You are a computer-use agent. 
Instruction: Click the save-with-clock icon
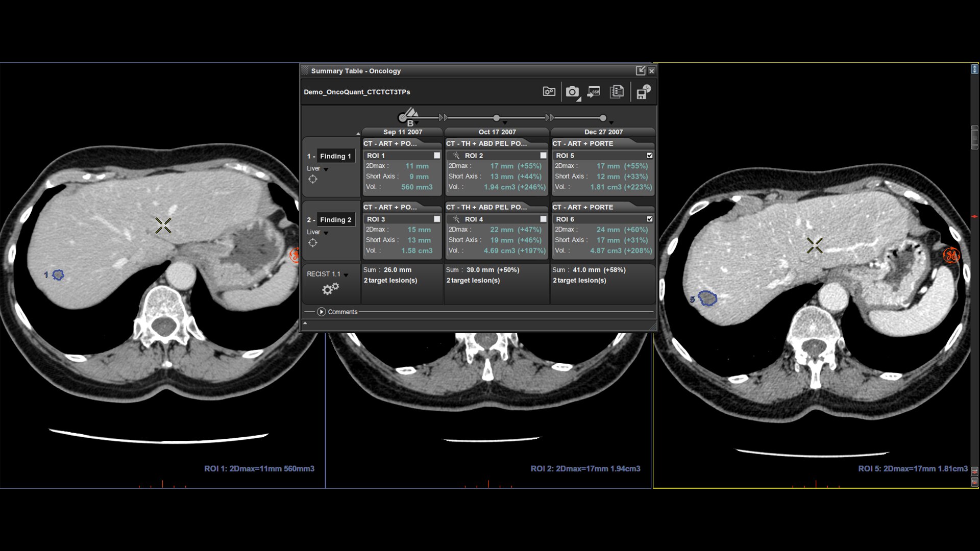point(643,92)
